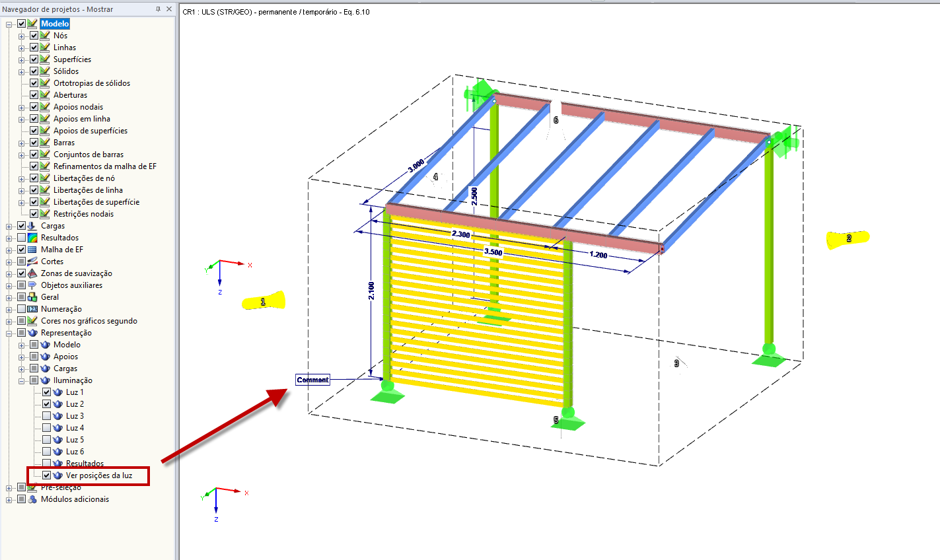Expand the Barras tree node
940x560 pixels.
(22, 143)
